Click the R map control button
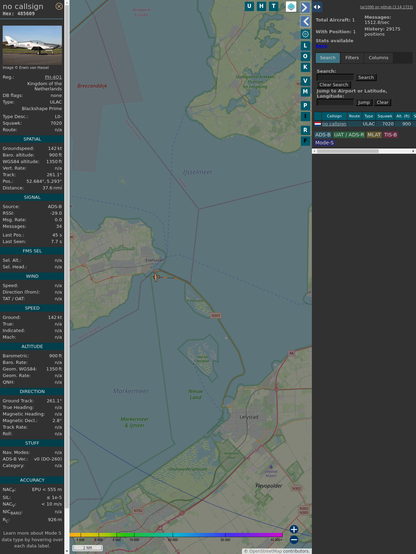The height and width of the screenshot is (554, 416). click(305, 130)
